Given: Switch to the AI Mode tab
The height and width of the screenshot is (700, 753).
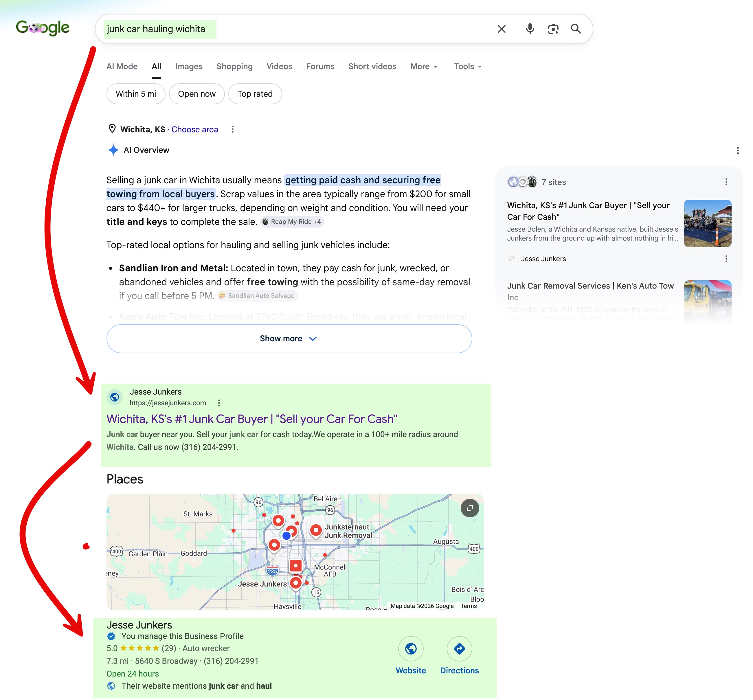Looking at the screenshot, I should click(122, 66).
